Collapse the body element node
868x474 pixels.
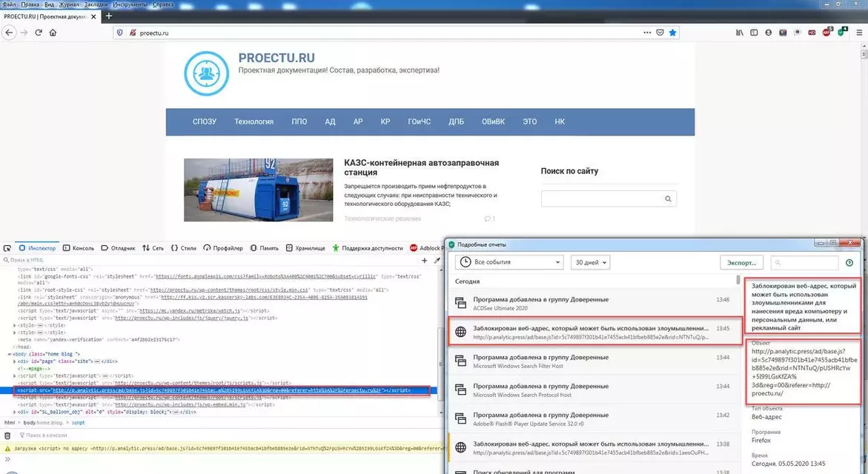(x=10, y=354)
